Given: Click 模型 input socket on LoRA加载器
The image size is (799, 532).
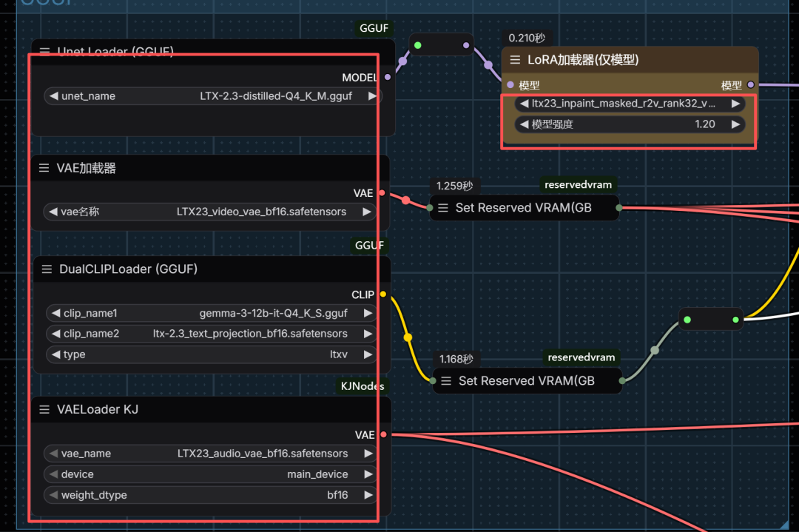Looking at the screenshot, I should pyautogui.click(x=510, y=84).
